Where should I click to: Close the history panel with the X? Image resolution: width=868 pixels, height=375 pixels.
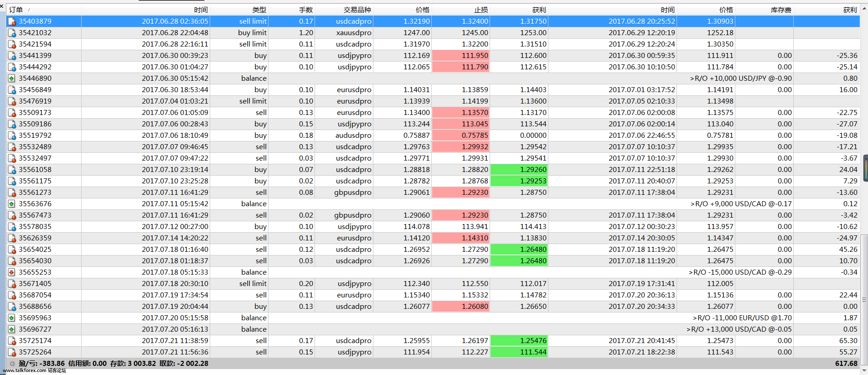(x=2, y=6)
